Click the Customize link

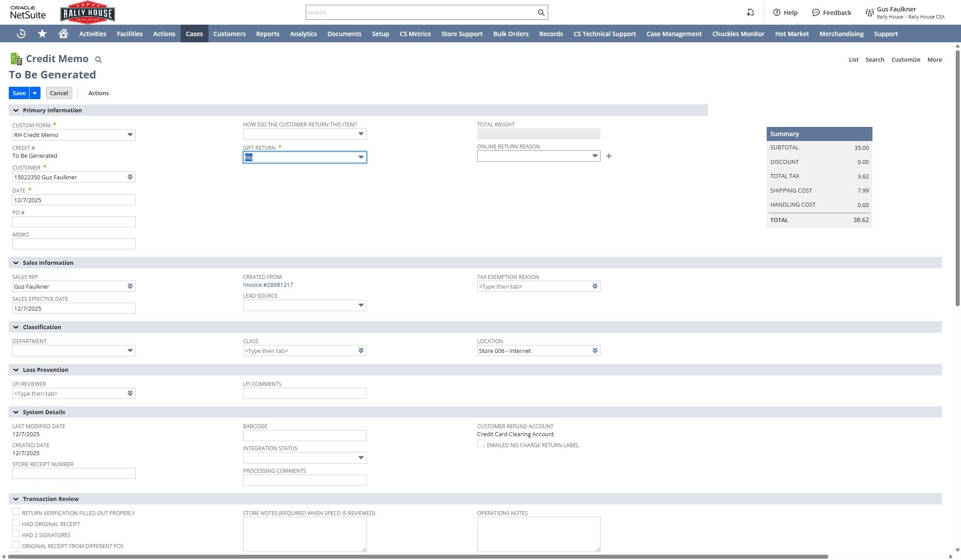coord(905,59)
